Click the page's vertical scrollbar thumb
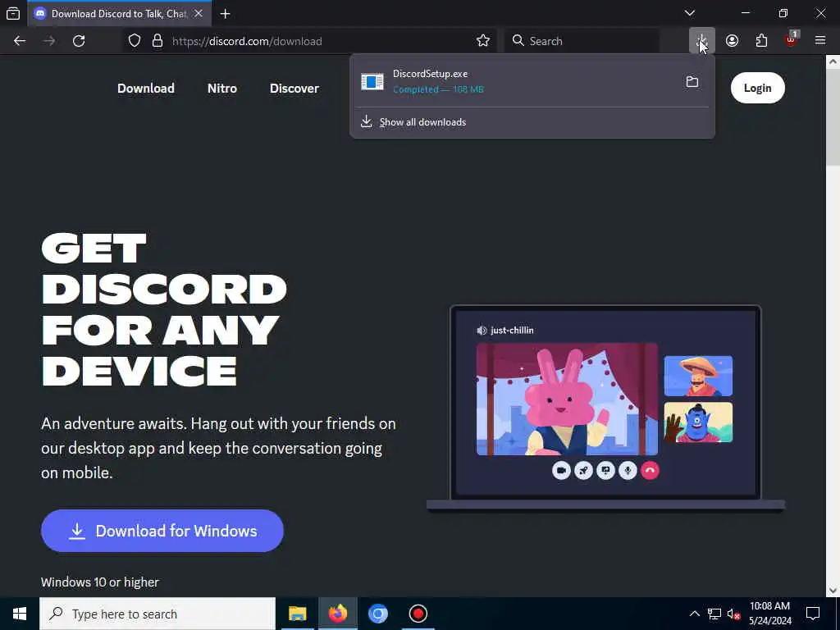This screenshot has width=840, height=630. click(x=833, y=118)
